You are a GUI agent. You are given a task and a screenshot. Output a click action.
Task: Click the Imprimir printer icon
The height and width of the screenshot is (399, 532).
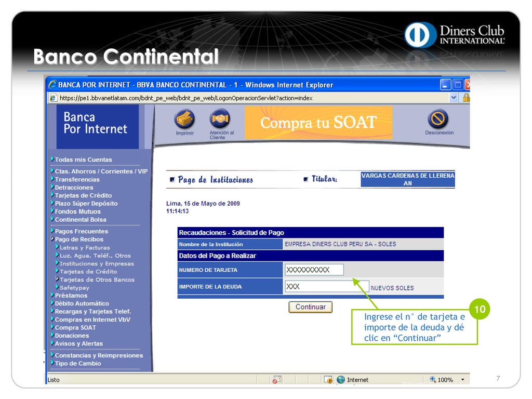pos(184,119)
